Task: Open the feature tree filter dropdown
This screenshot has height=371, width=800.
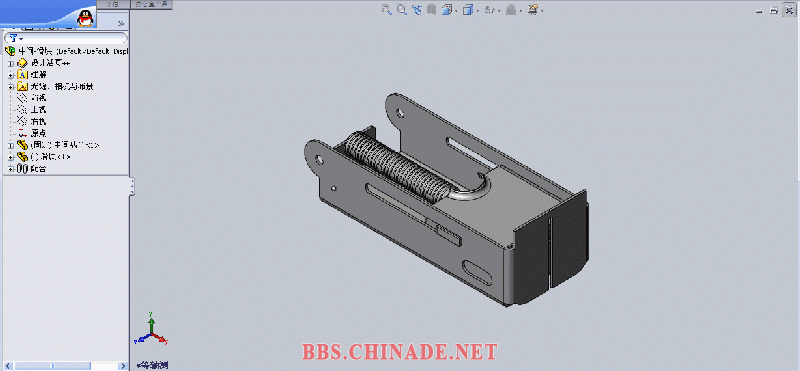Action: (x=16, y=38)
